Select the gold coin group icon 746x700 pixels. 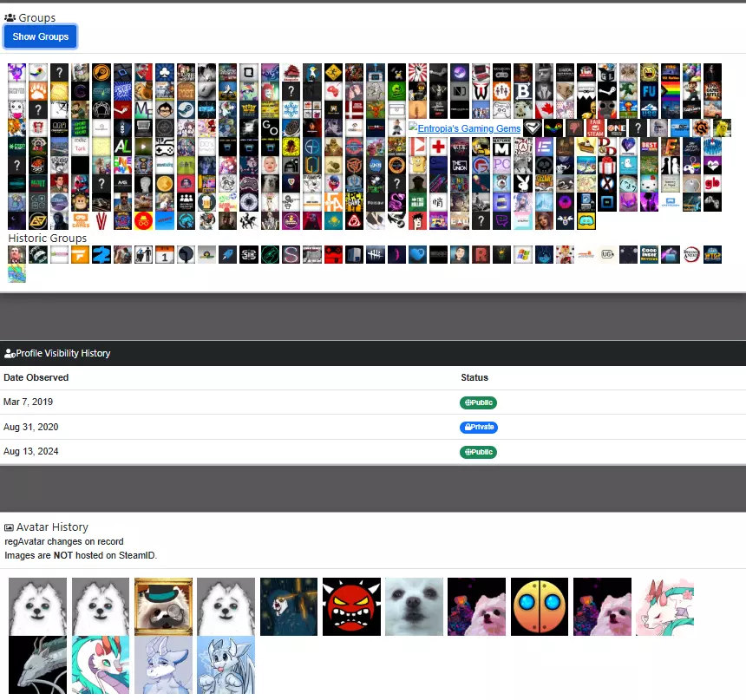click(165, 184)
